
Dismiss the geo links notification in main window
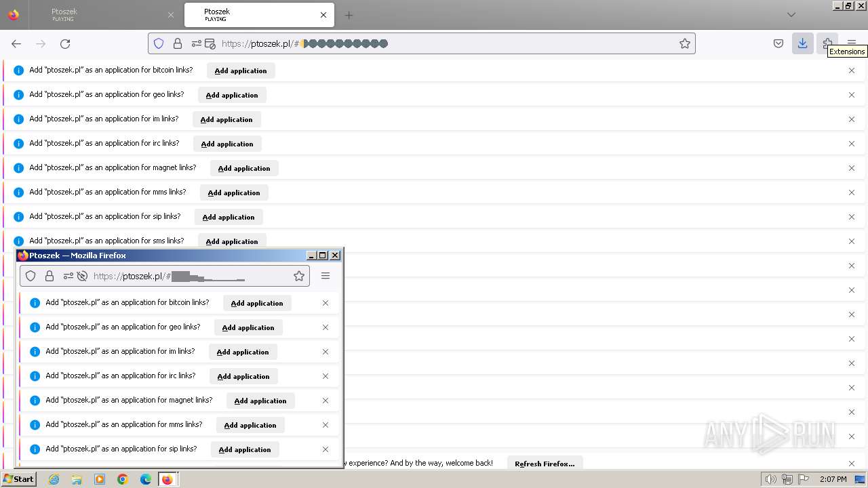[x=852, y=95]
